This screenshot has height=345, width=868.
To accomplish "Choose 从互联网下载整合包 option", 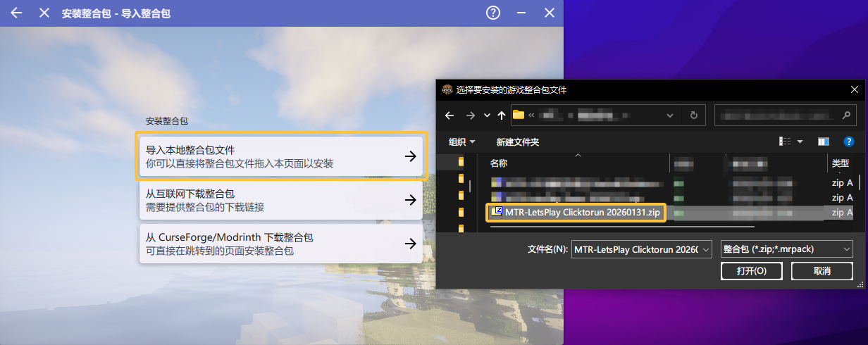I will tap(281, 200).
